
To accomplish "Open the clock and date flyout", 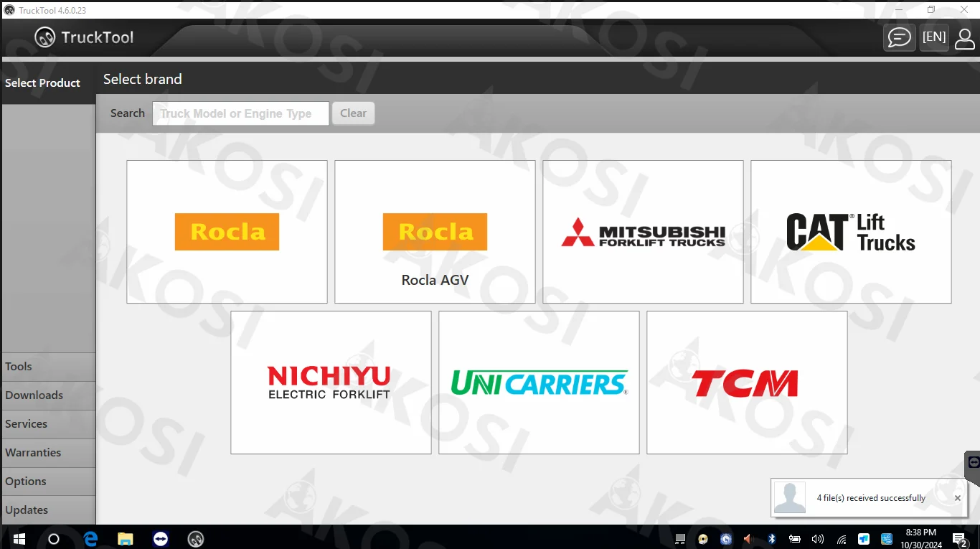I will tap(921, 538).
